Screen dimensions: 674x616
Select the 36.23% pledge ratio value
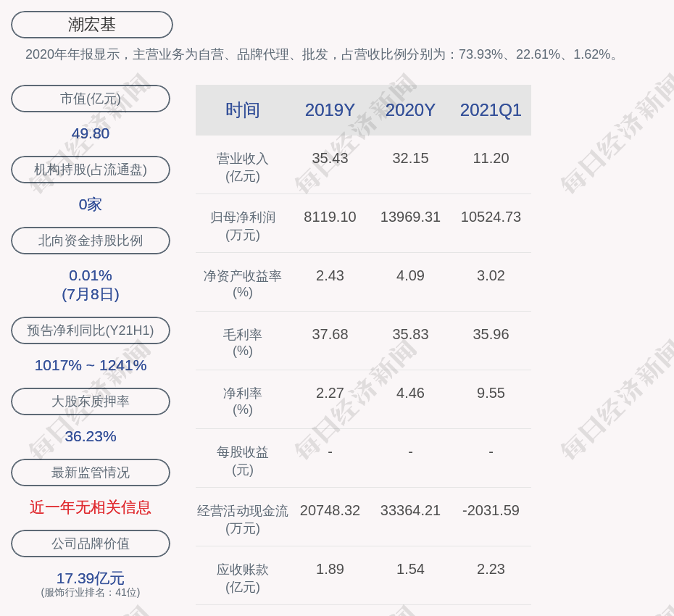91,436
